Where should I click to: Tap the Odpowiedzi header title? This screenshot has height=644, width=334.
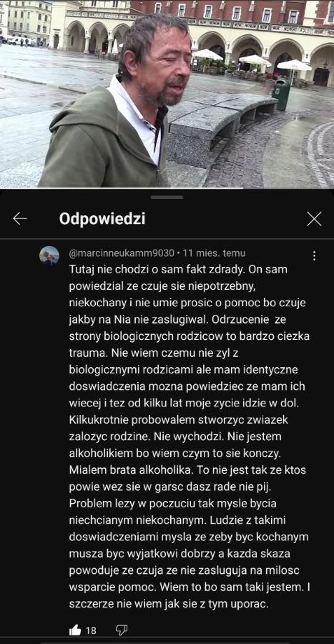tap(102, 220)
